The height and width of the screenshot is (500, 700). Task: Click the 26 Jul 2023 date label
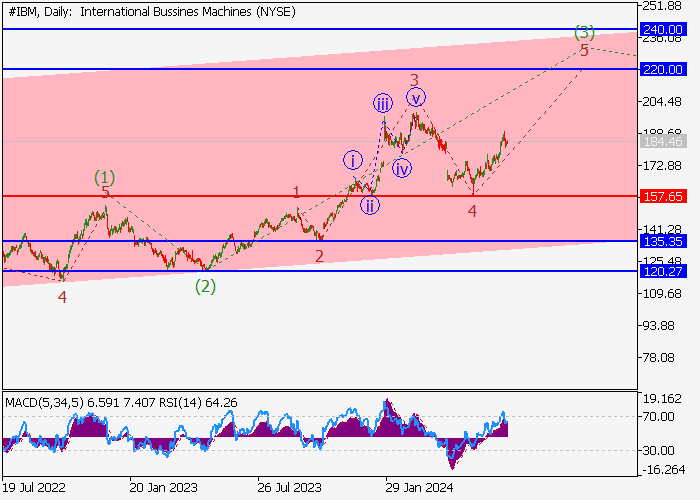pyautogui.click(x=289, y=488)
